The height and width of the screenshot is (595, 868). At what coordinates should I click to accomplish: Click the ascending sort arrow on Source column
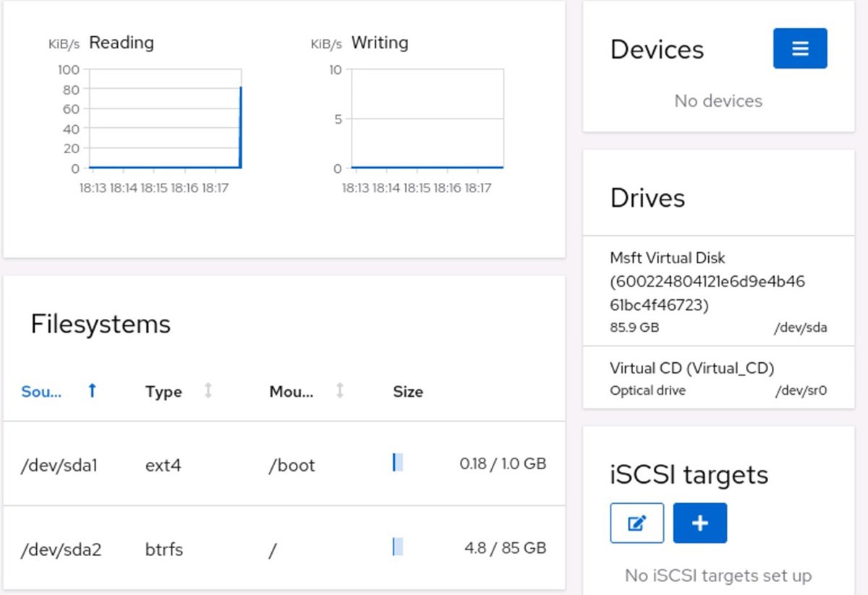point(92,391)
